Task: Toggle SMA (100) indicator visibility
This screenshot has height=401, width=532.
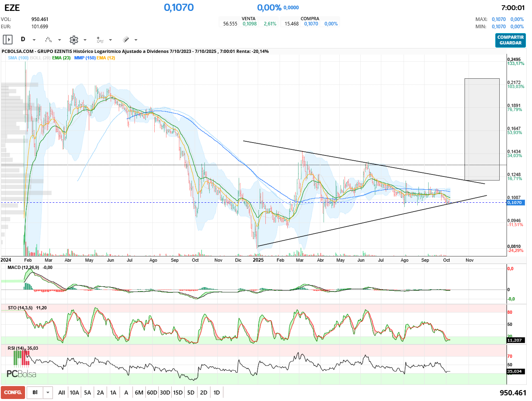Action: [x=18, y=58]
